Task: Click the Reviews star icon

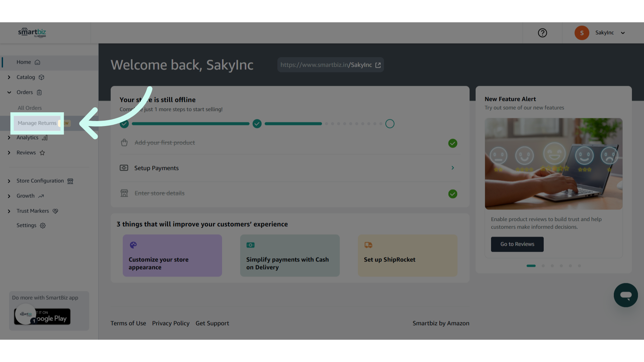Action: pos(42,153)
